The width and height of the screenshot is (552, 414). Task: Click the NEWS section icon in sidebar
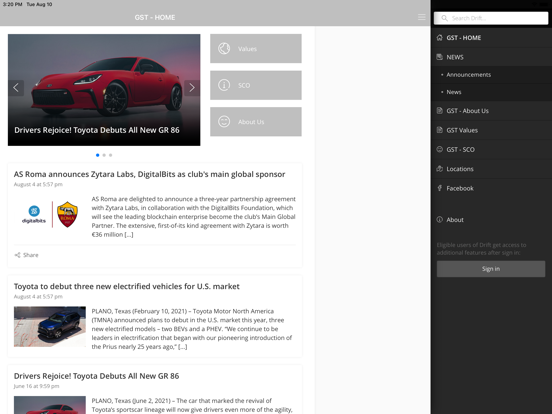coord(439,57)
